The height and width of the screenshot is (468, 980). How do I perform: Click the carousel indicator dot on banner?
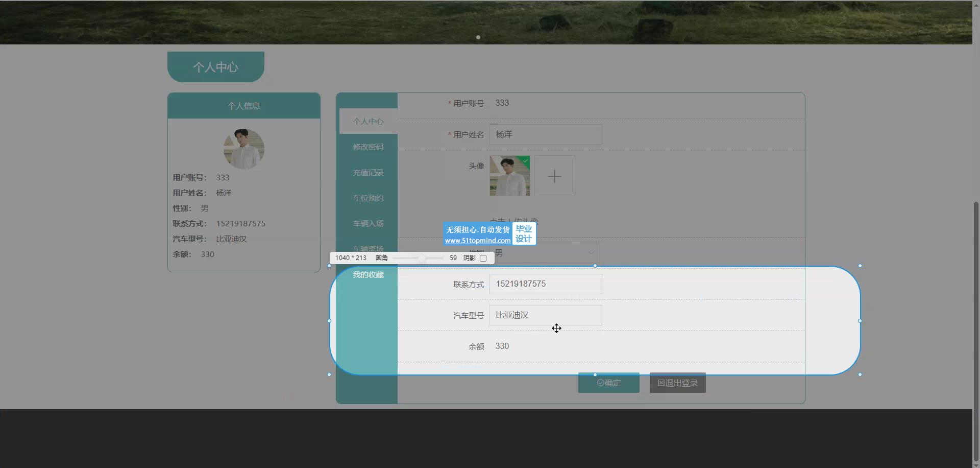click(478, 37)
